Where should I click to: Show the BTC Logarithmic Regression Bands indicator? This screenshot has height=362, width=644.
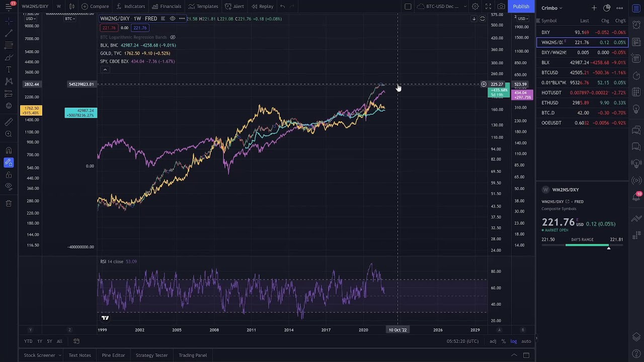[x=173, y=37]
